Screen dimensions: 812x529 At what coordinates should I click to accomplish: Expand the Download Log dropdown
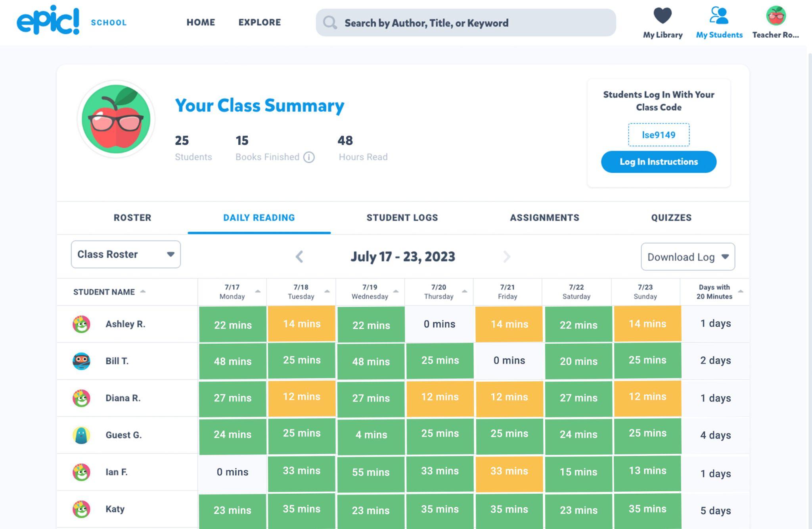(x=688, y=257)
